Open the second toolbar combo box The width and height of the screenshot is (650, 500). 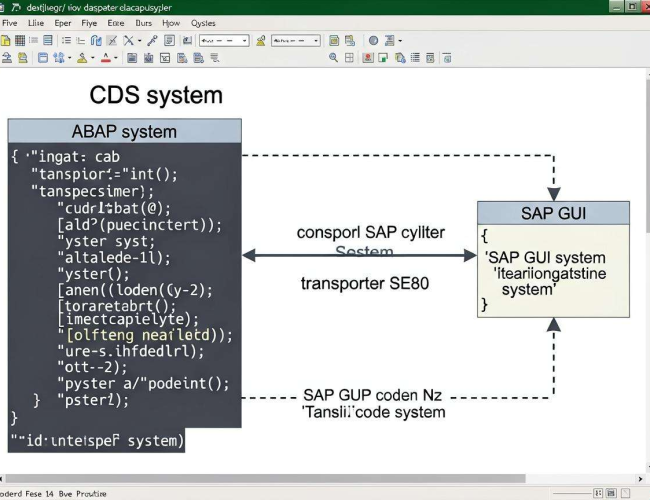point(296,41)
